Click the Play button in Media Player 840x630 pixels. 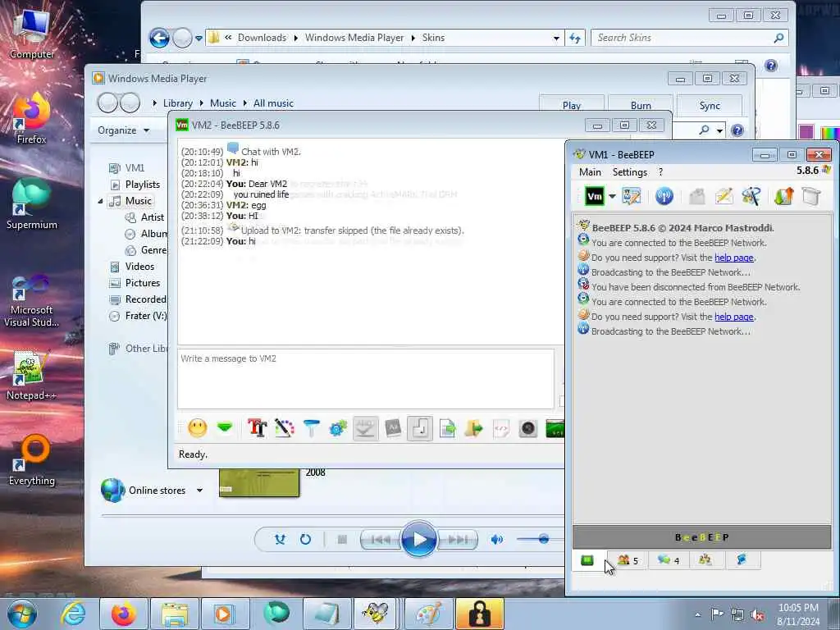[418, 540]
